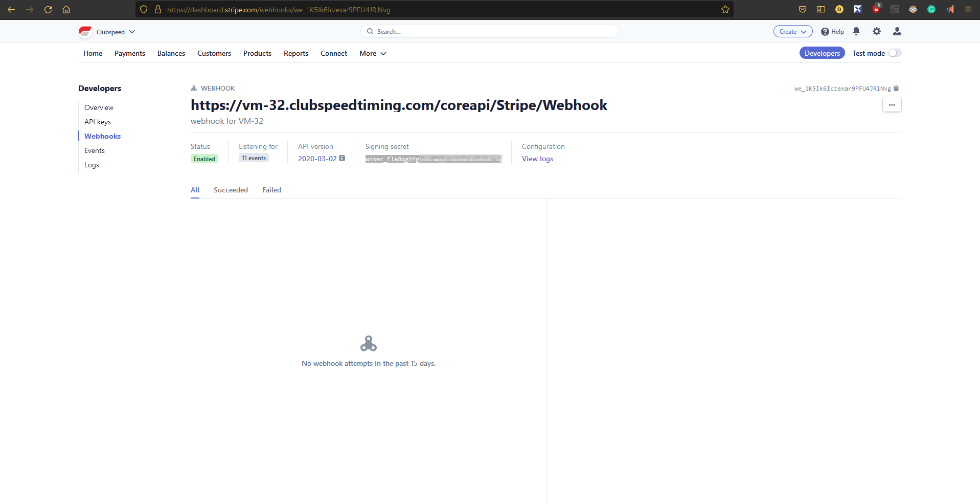Go to Home in the navigation bar
Viewport: 980px width, 504px height.
click(x=93, y=53)
